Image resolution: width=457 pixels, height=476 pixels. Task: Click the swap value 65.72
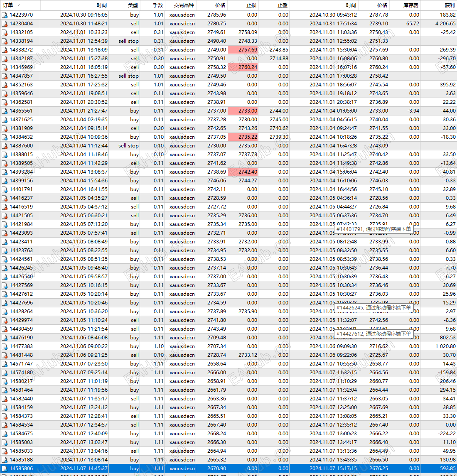(413, 24)
